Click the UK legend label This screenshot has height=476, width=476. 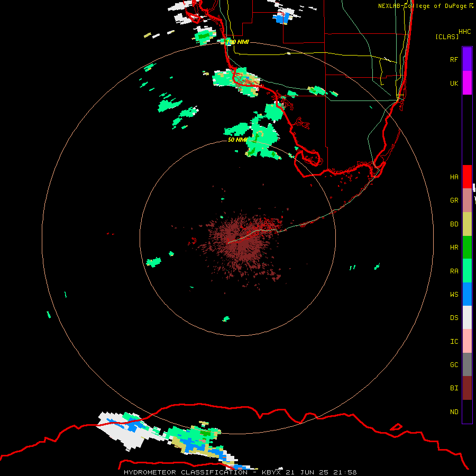(x=454, y=83)
